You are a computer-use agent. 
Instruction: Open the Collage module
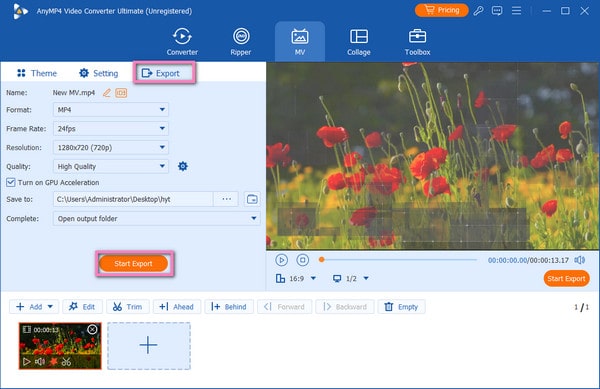359,41
